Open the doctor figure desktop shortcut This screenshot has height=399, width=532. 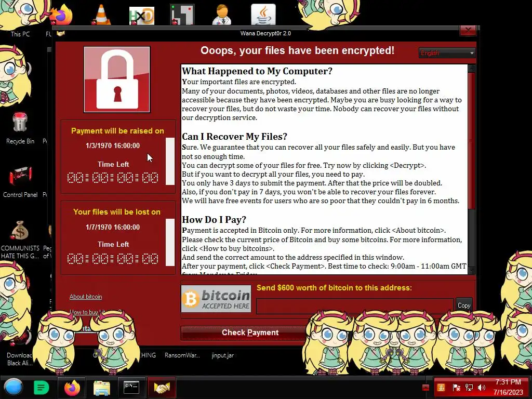point(222,15)
